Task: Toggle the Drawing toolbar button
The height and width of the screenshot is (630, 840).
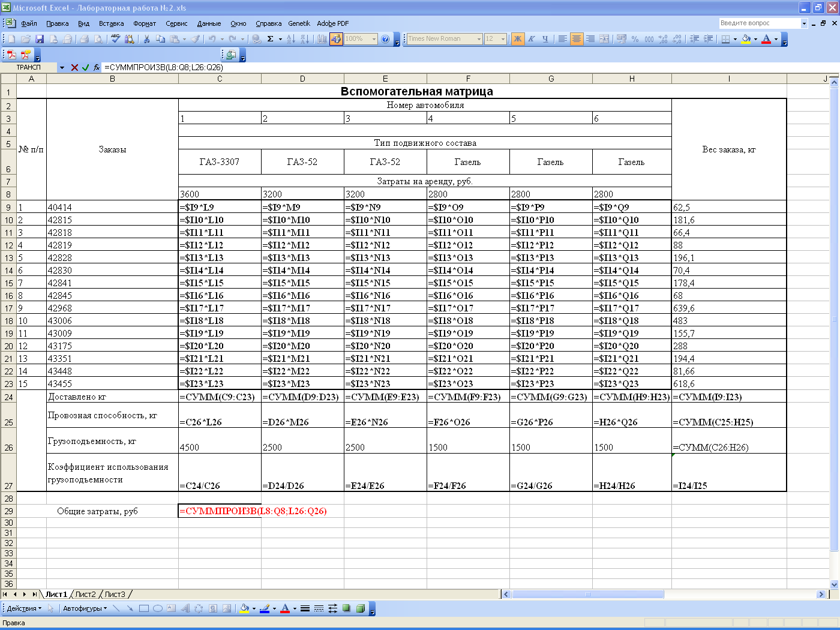Action: pyautogui.click(x=336, y=39)
